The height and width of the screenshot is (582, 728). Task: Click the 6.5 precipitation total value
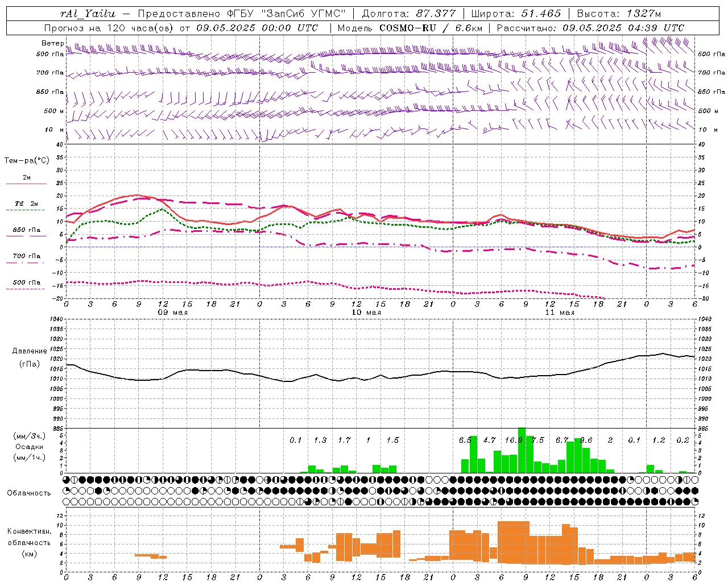[465, 440]
